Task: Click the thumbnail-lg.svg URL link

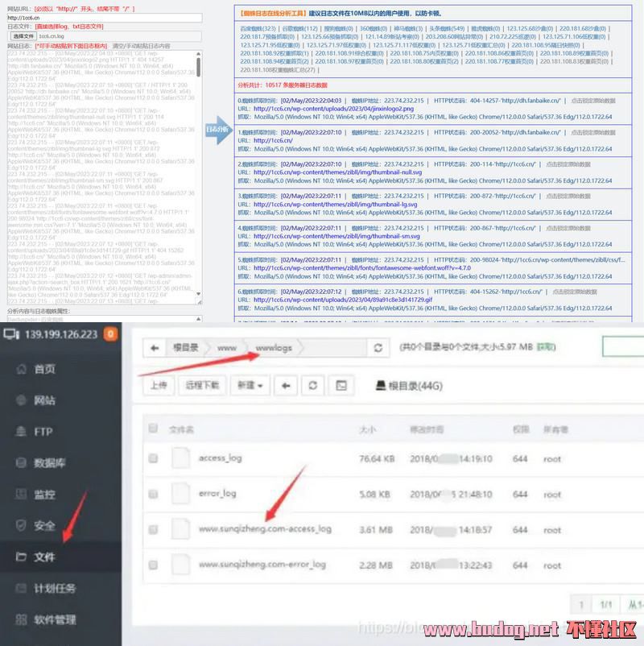Action: pyautogui.click(x=335, y=205)
